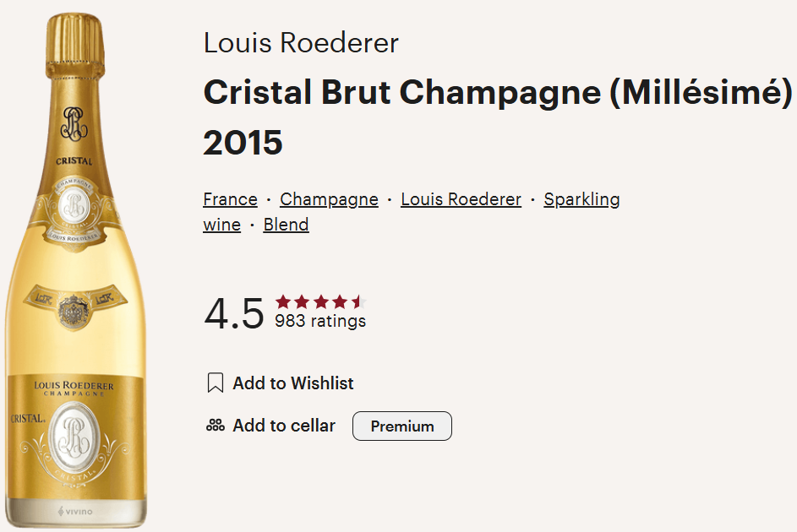Screen dimensions: 797x532
Task: Follow the underlined Louis Roederer winery link
Action: [461, 199]
